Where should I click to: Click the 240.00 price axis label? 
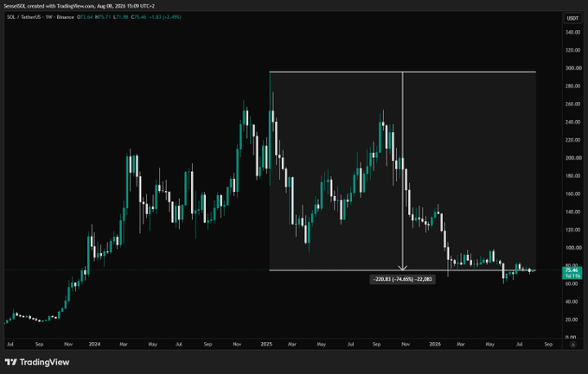pos(573,122)
